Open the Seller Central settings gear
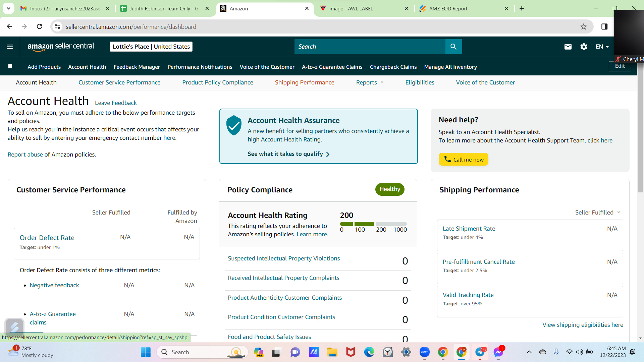 click(584, 47)
